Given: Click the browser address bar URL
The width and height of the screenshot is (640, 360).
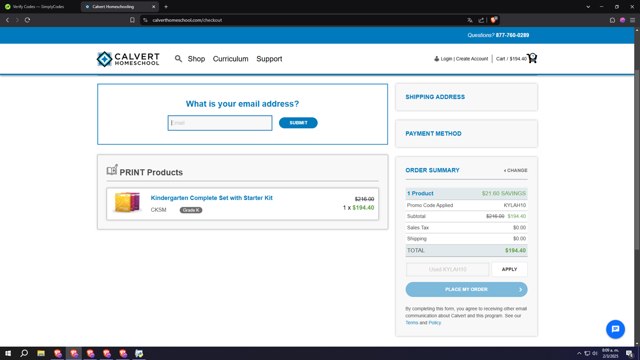Looking at the screenshot, I should [187, 20].
